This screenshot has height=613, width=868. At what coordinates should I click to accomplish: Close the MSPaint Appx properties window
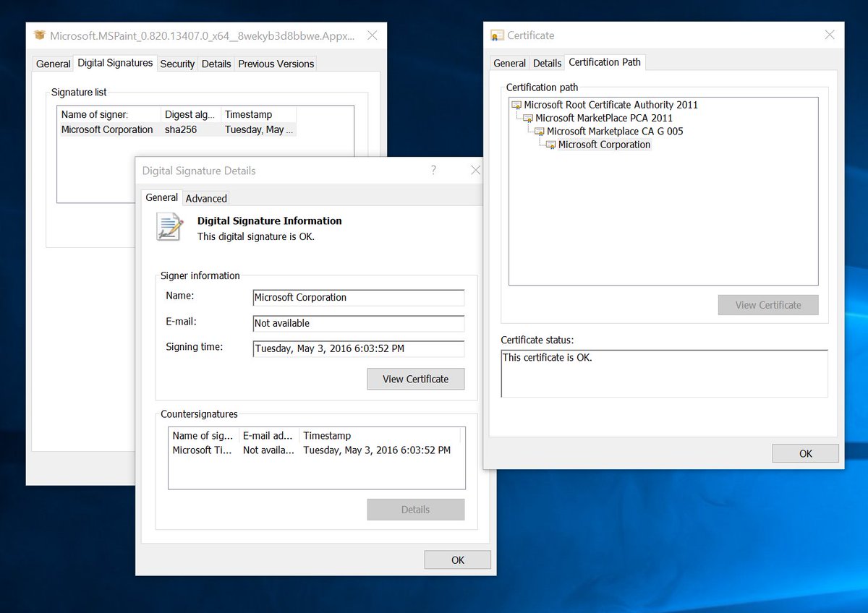click(372, 35)
